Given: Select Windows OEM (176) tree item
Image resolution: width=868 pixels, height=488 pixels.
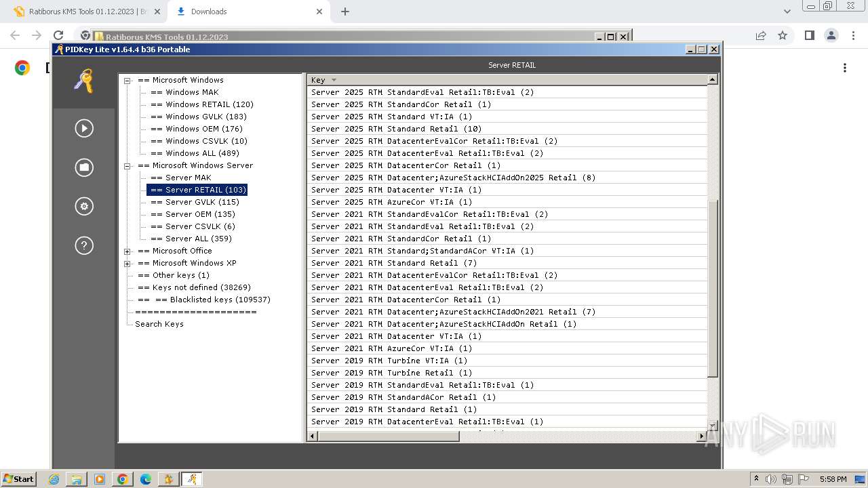Looking at the screenshot, I should (197, 129).
